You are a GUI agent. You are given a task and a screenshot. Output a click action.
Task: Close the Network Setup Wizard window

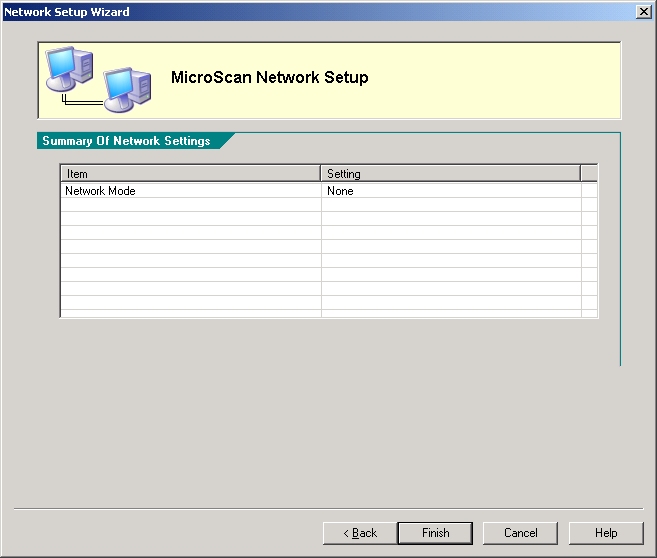[643, 12]
